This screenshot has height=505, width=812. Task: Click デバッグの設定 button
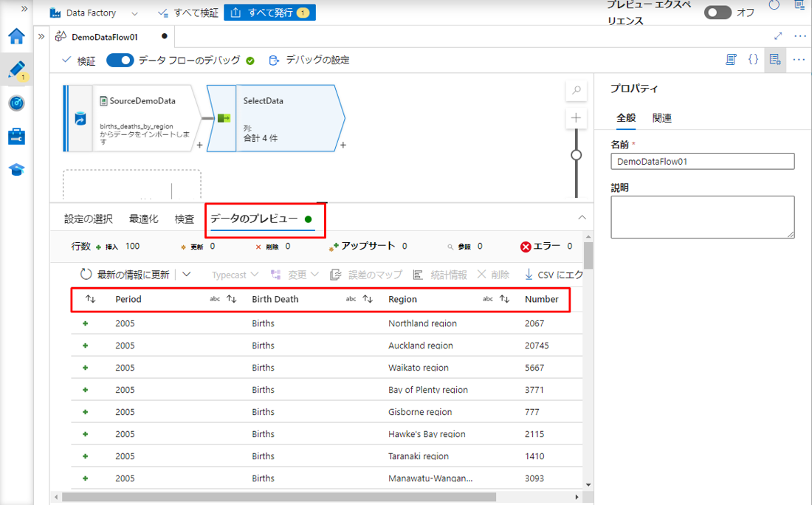coord(309,61)
